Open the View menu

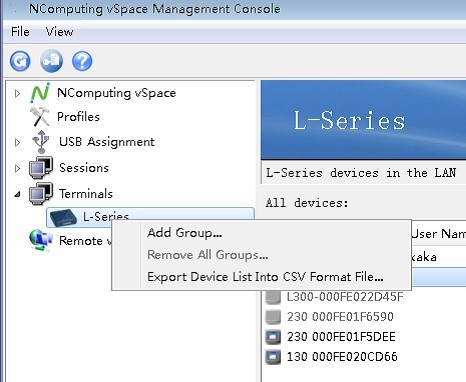point(59,32)
